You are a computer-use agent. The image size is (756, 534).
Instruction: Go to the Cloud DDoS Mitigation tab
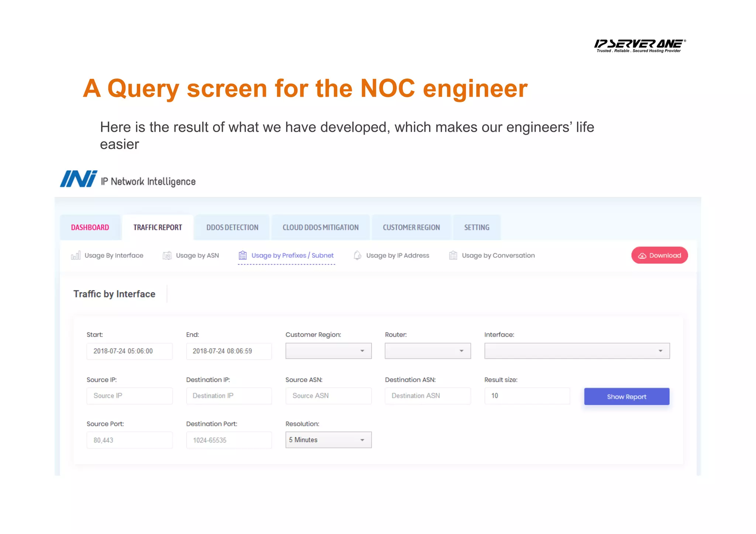coord(320,227)
